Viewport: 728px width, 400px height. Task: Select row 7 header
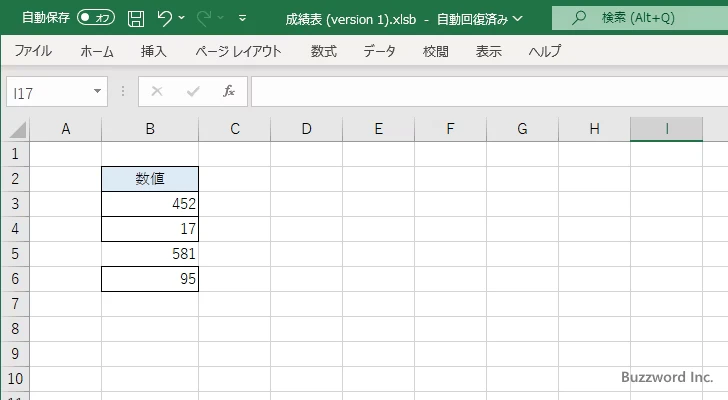point(15,304)
